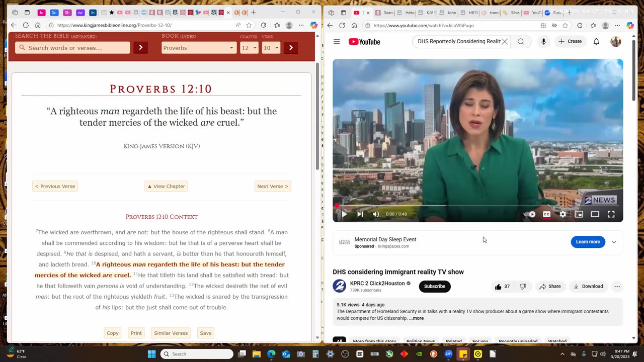This screenshot has width=644, height=362.
Task: Expand the sponsored ad chevron
Action: pyautogui.click(x=614, y=242)
